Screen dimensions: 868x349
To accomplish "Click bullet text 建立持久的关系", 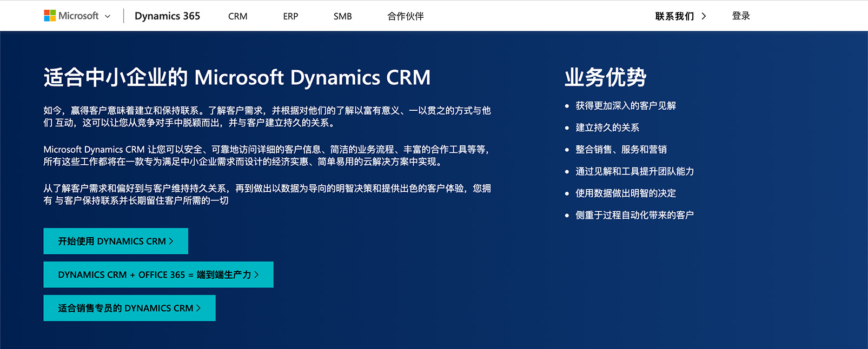I will click(607, 127).
